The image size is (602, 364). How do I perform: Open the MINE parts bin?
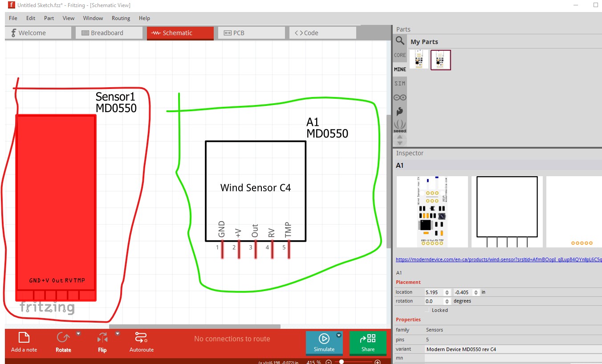tap(400, 69)
